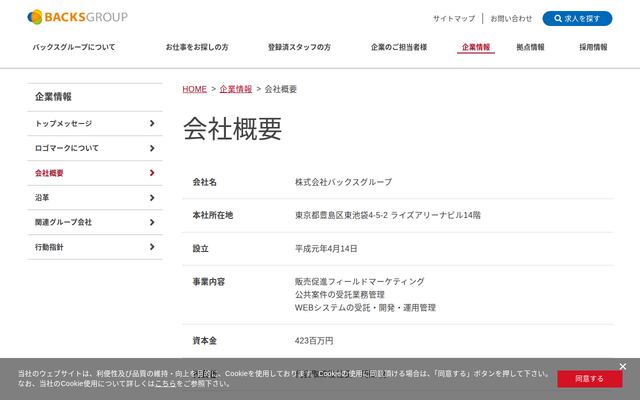This screenshot has width=640, height=400.
Task: Open 行動指針 in the sidebar
Action: 95,247
